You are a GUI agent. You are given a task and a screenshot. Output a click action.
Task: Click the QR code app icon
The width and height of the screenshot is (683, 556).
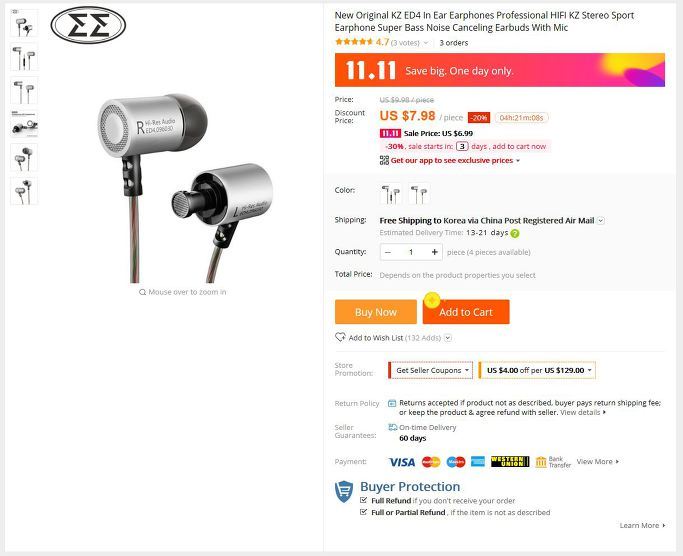[x=384, y=160]
